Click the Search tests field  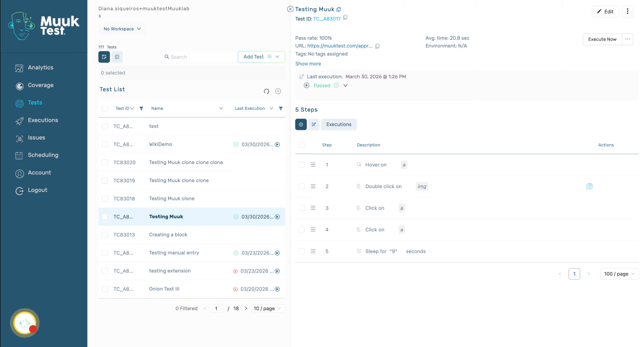tap(198, 57)
